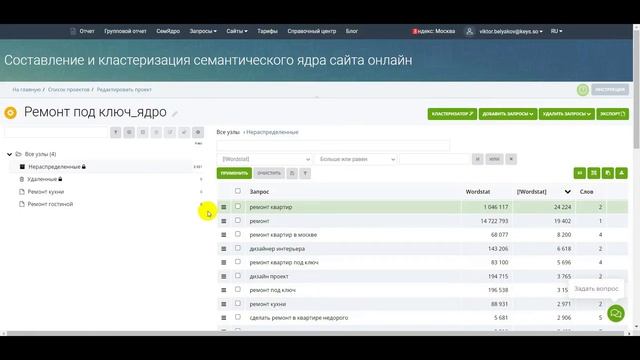The height and width of the screenshot is (360, 640).
Task: Check the 'ремонт под ключ' checkbox
Action: [x=238, y=289]
